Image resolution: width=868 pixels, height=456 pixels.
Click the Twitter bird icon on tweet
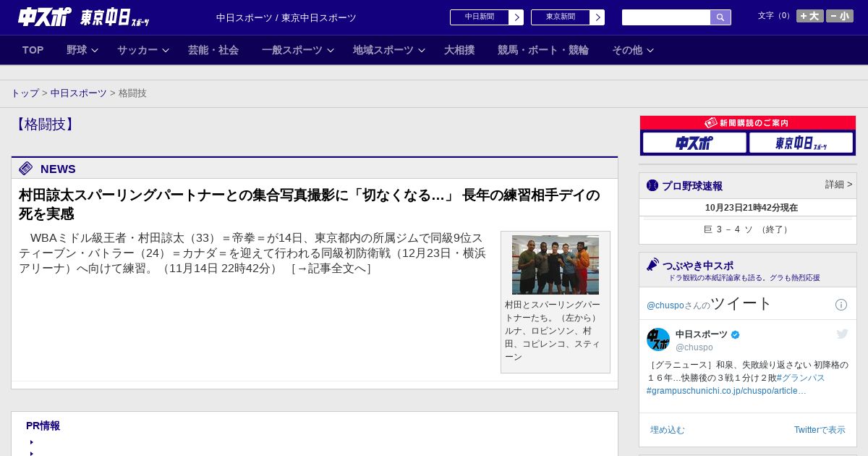(842, 334)
